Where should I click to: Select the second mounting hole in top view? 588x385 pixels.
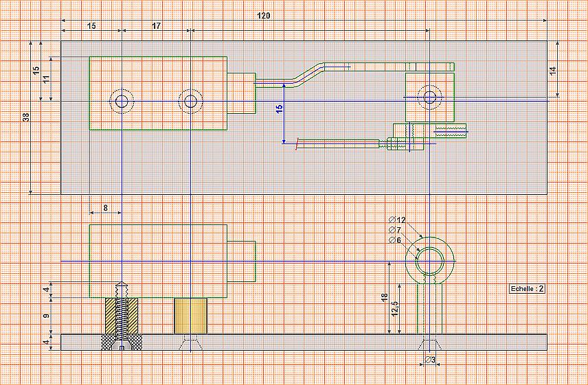coord(190,101)
